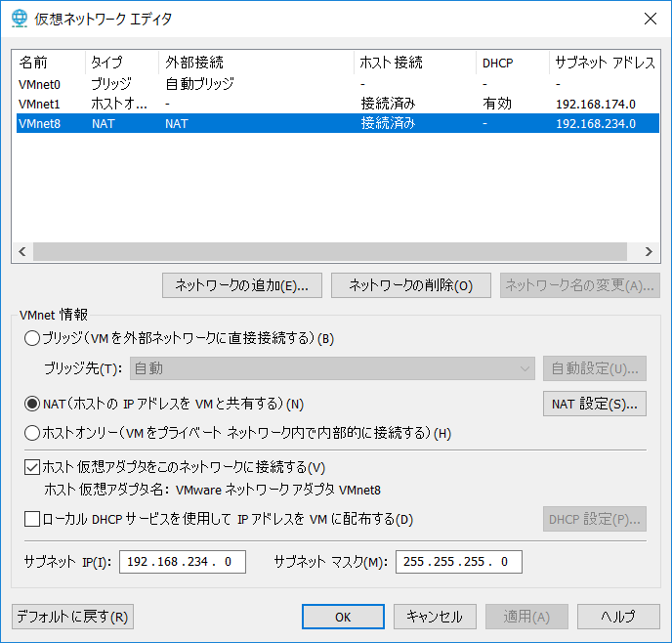Click the 適用(A) button
The height and width of the screenshot is (643, 672).
(x=526, y=617)
